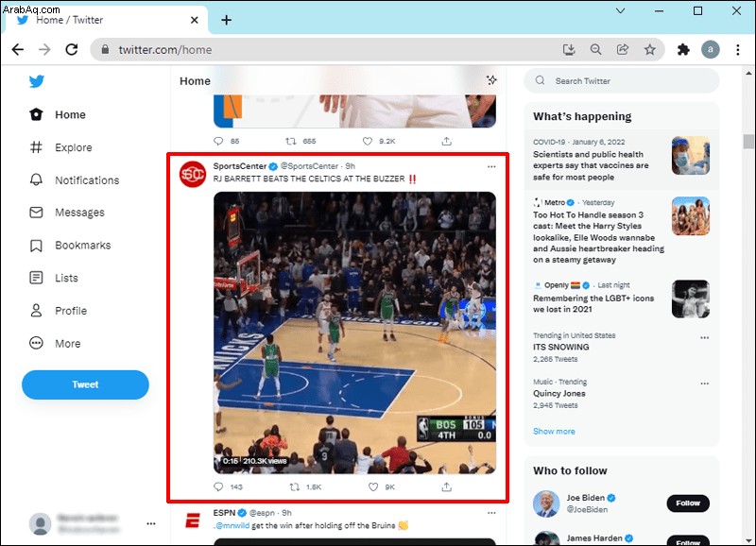756x546 pixels.
Task: Select the Home / Twitter browser tab
Action: [105, 20]
